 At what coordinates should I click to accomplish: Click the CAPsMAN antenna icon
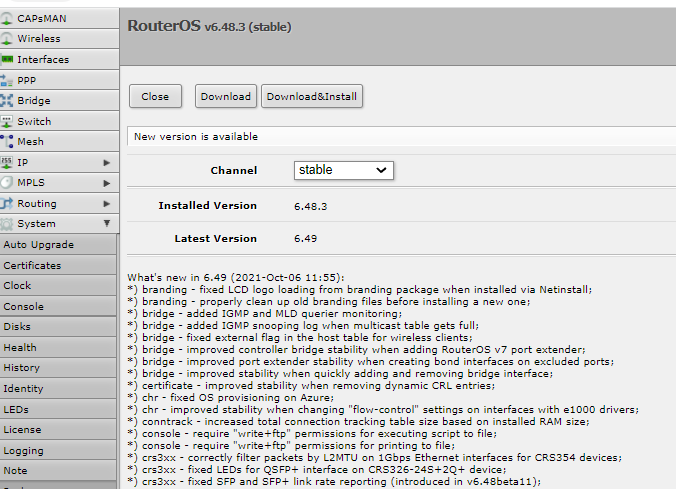[6, 19]
